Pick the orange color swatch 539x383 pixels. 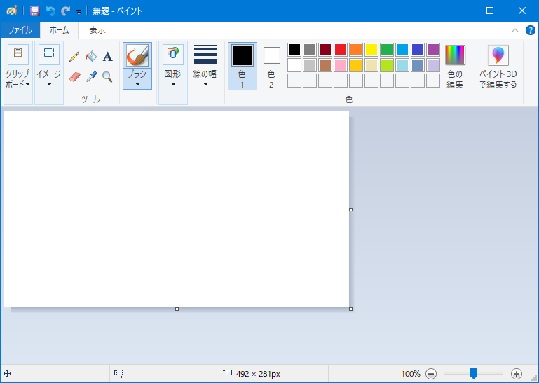point(356,50)
